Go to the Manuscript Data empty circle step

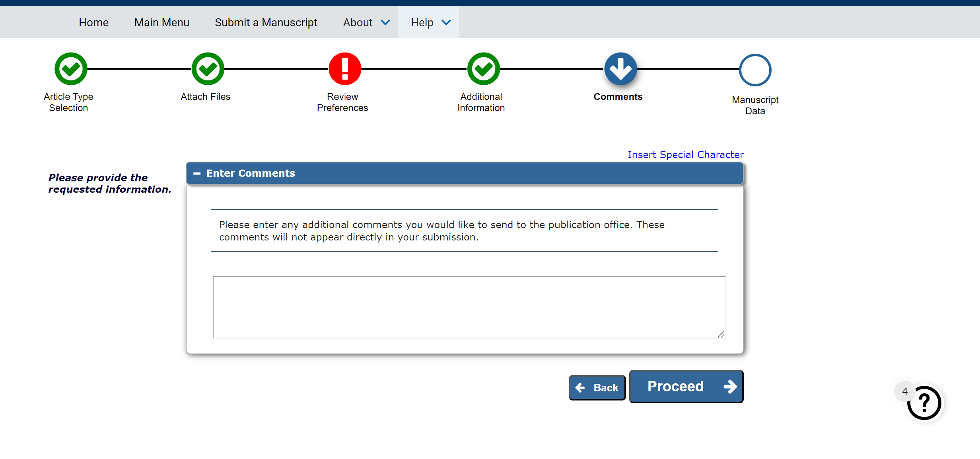[755, 70]
